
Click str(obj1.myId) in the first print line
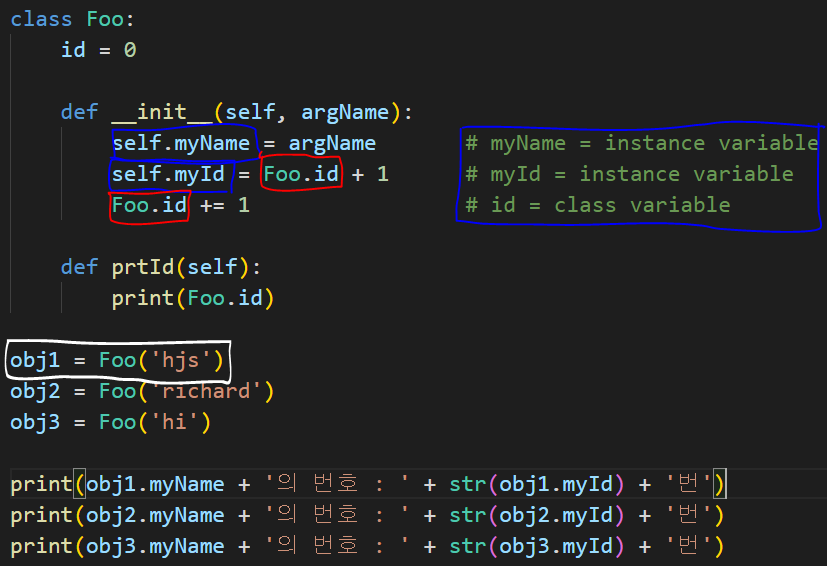point(537,484)
